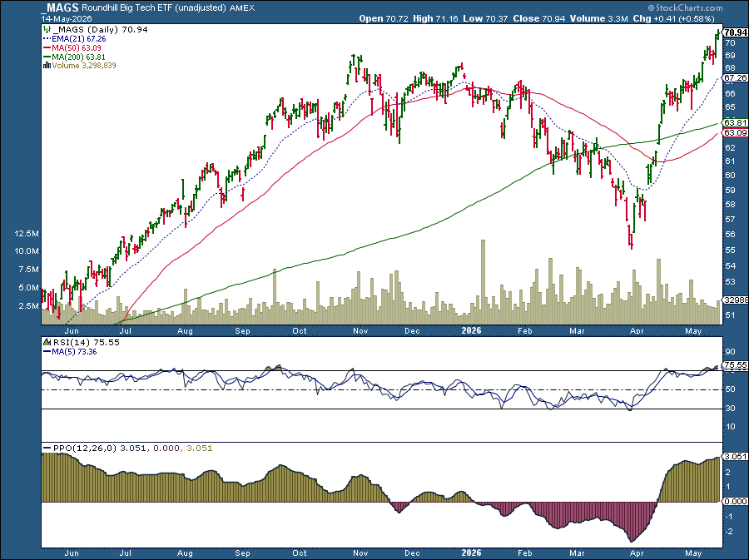Click the 3.051 PPO value tag on axis
The height and width of the screenshot is (560, 749).
[735, 456]
